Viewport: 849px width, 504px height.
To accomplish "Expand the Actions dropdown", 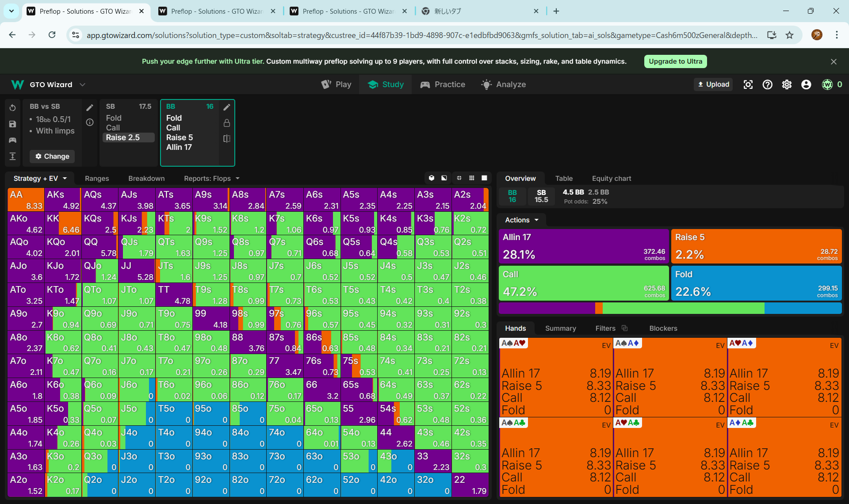I will pos(522,220).
